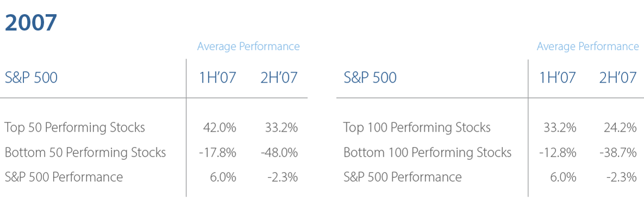Select the 42.0% value cell
The image size is (644, 212).
click(x=220, y=128)
